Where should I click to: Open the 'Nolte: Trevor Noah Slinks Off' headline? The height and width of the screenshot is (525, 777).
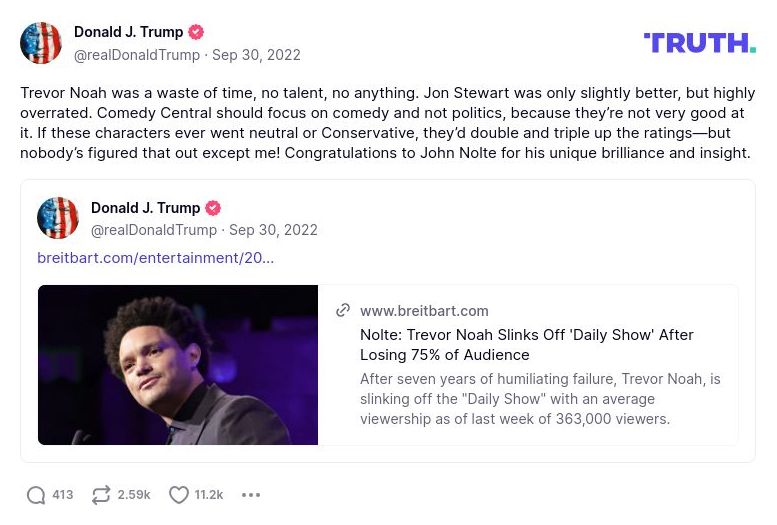(526, 345)
